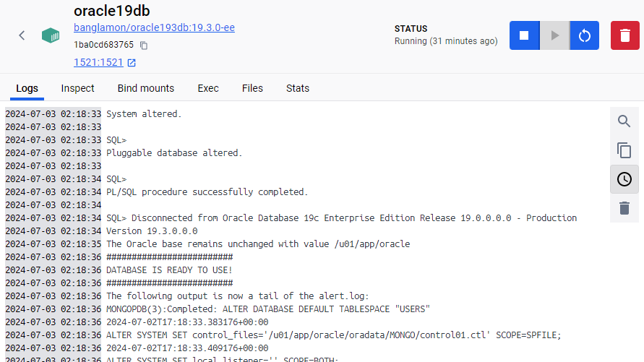Go back using the left chevron arrow
The image size is (644, 362).
coord(22,35)
